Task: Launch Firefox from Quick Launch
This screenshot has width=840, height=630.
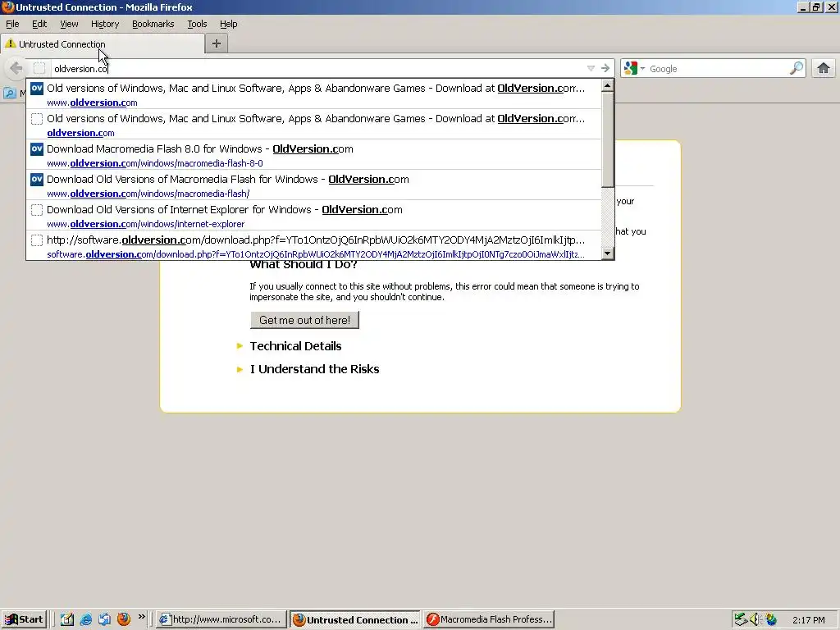Action: tap(124, 619)
